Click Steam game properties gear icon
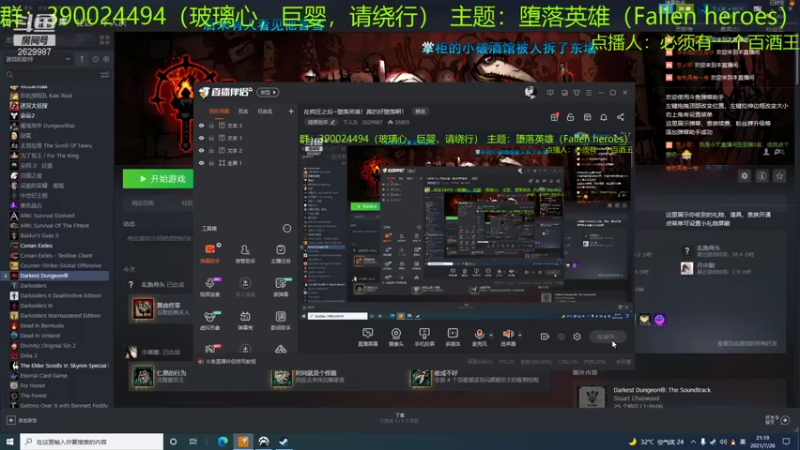This screenshot has width=800, height=450. [x=744, y=176]
